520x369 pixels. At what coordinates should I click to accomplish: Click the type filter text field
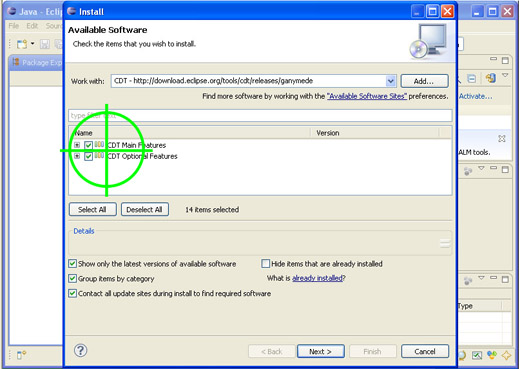click(260, 116)
